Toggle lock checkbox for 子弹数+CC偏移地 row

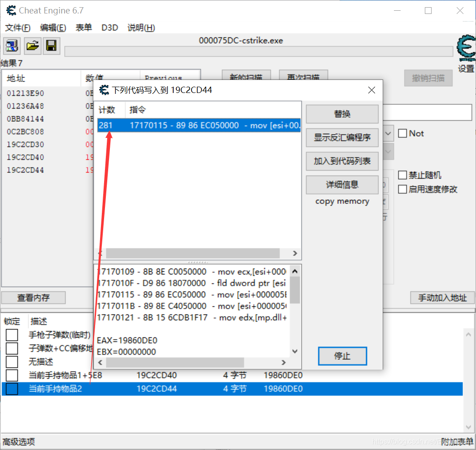[x=12, y=348]
